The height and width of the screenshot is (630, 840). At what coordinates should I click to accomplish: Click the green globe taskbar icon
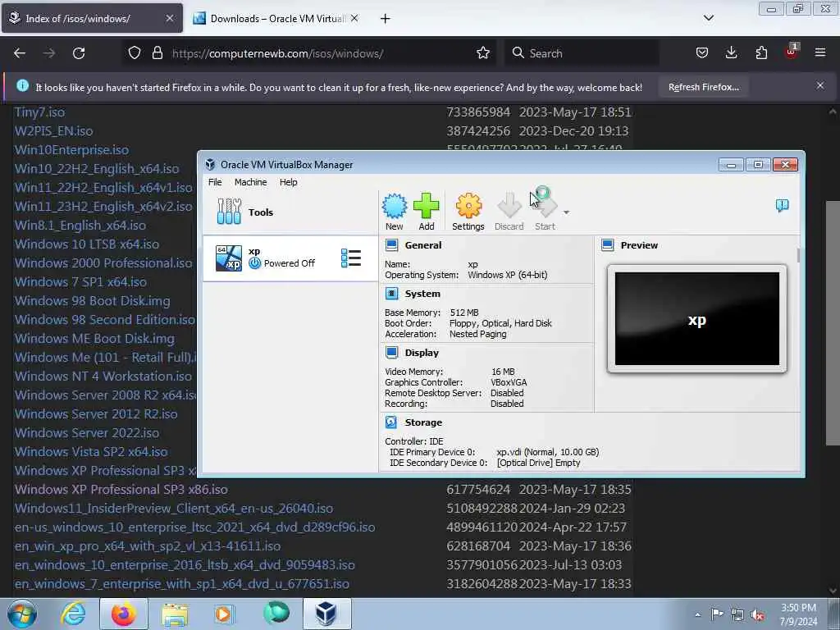tap(276, 614)
